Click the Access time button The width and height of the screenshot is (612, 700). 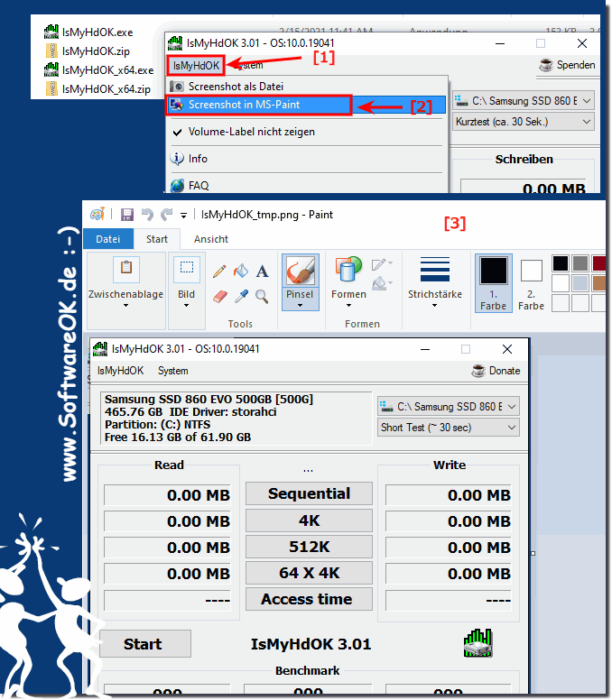point(309,599)
